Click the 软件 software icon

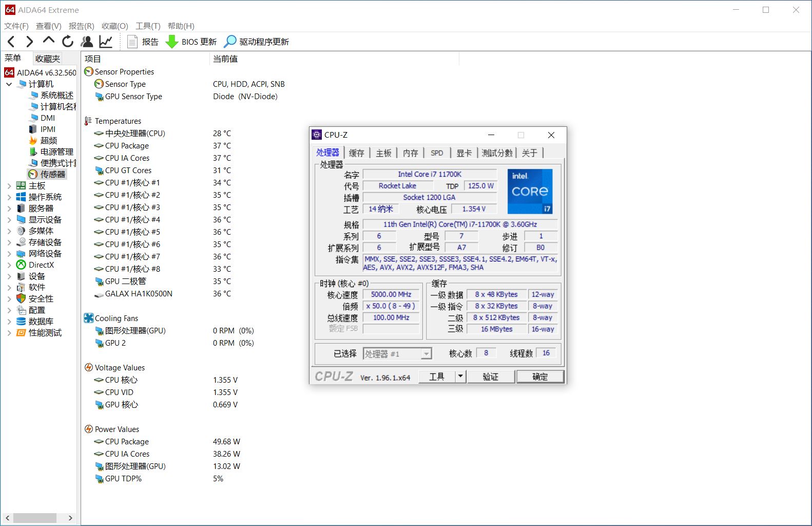(x=21, y=288)
